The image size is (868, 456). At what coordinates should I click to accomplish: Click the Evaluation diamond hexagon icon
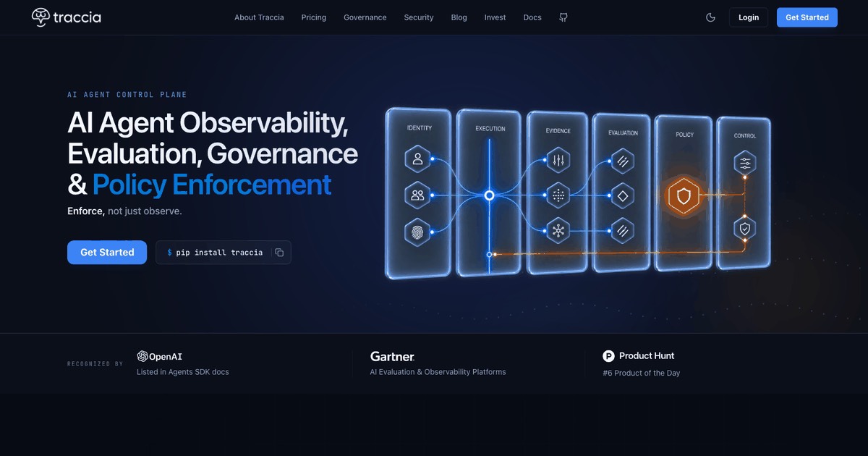click(x=622, y=195)
